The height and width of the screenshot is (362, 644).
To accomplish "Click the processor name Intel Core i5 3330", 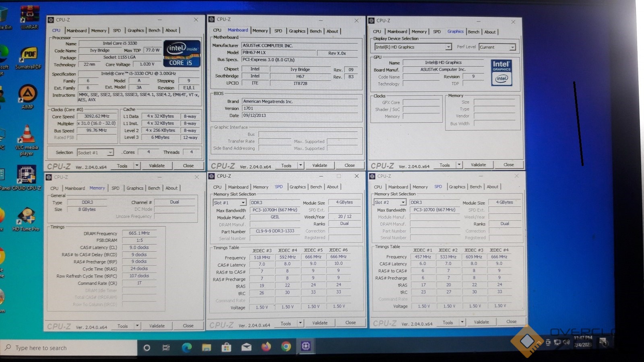I will [120, 43].
